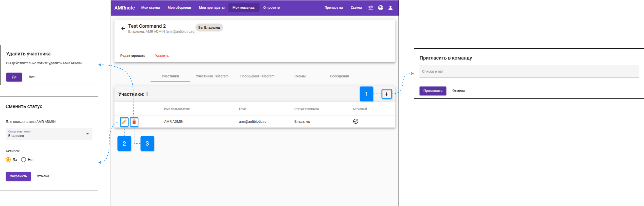Screen dimensions: 644x206
Task: Click the red trash icon for AMR ADMIN
Action: (134, 122)
